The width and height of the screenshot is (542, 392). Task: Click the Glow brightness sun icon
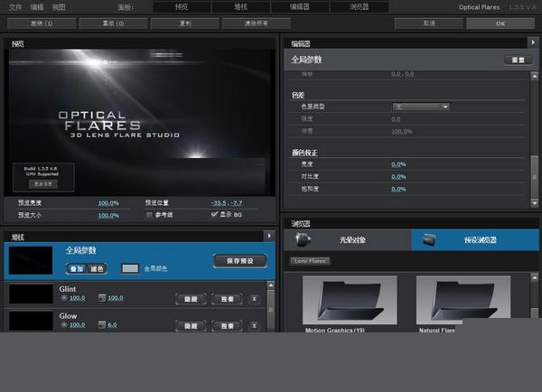(63, 324)
